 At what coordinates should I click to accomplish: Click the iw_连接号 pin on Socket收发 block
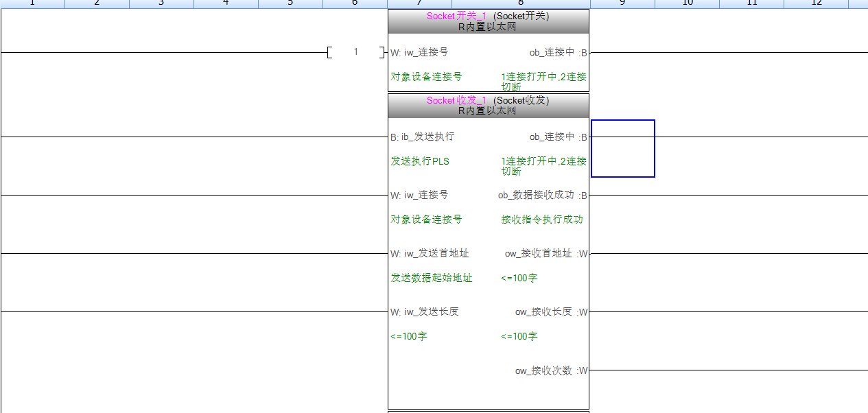(419, 196)
